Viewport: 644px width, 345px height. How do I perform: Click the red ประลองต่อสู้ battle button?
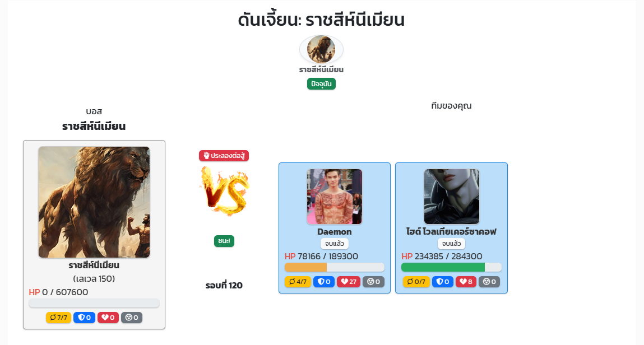point(224,156)
